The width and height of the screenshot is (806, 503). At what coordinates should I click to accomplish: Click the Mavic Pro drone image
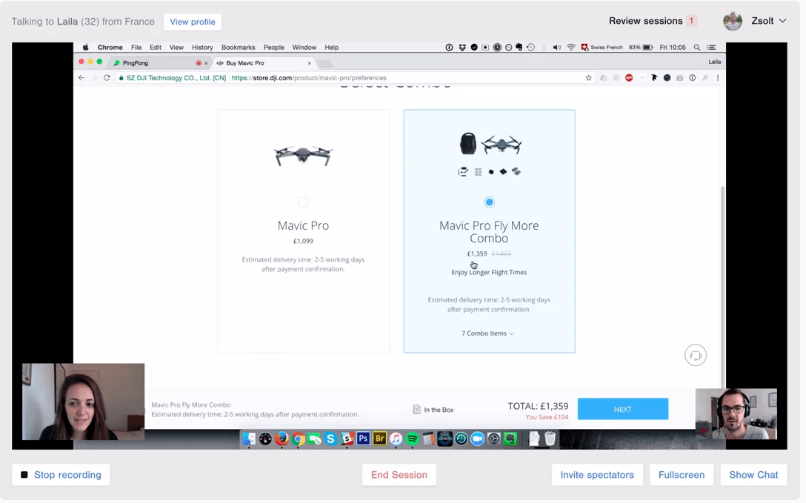click(303, 155)
